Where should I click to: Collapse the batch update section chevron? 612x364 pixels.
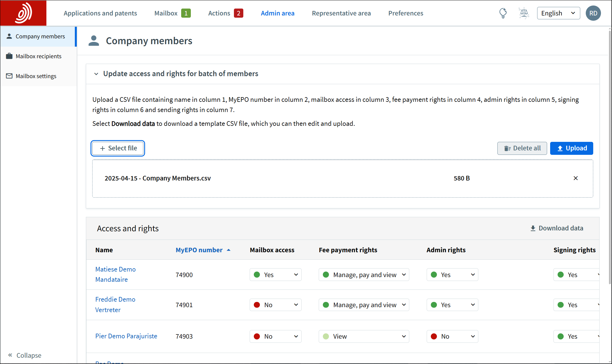point(96,74)
